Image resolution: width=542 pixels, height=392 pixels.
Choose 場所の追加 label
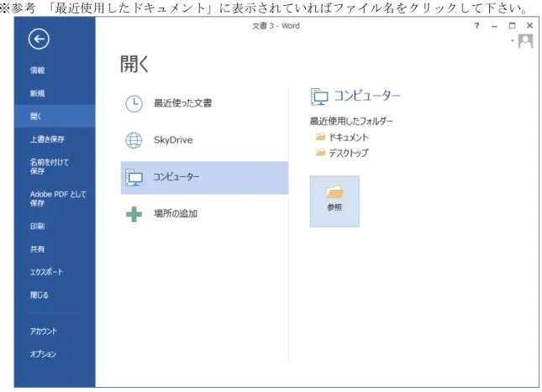[x=176, y=214]
